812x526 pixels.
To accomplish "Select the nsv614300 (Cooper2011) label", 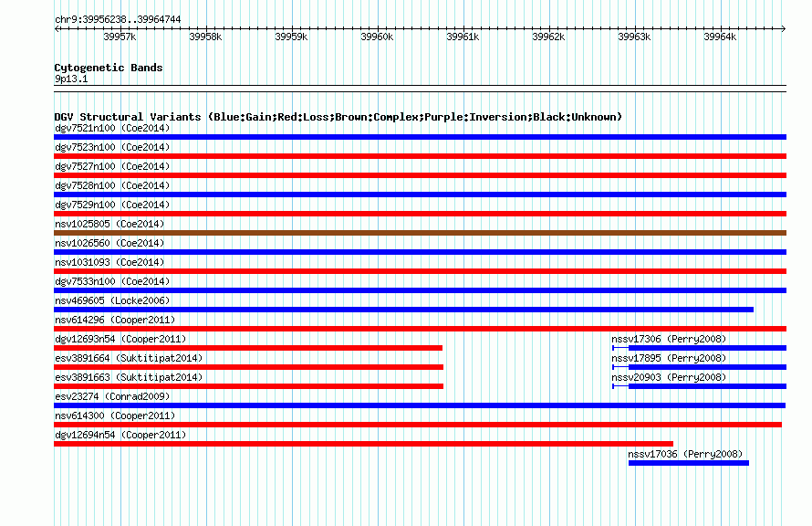I will (115, 416).
